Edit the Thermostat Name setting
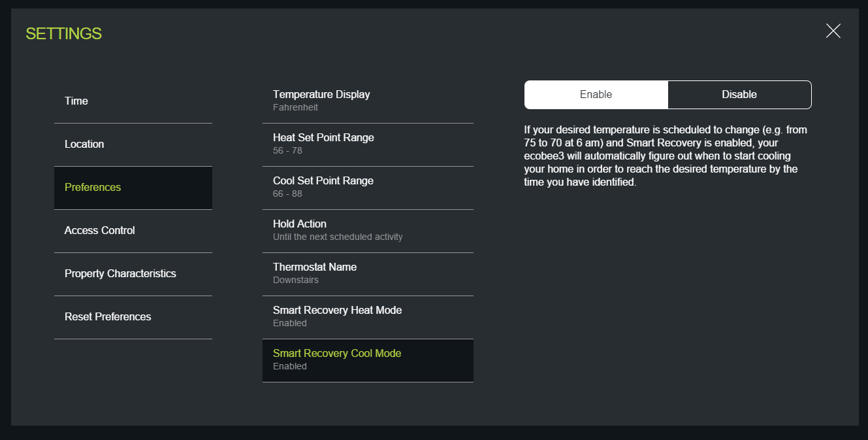Viewport: 868px width, 440px height. pyautogui.click(x=367, y=273)
